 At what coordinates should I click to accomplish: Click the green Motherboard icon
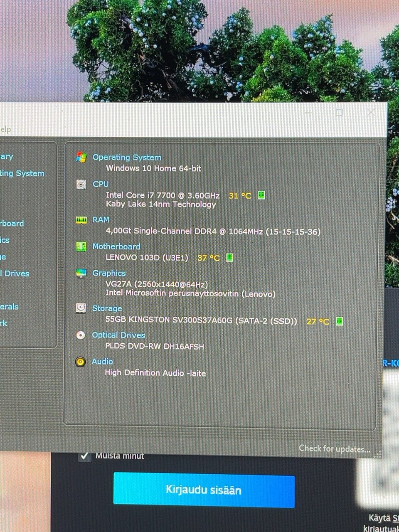[81, 246]
